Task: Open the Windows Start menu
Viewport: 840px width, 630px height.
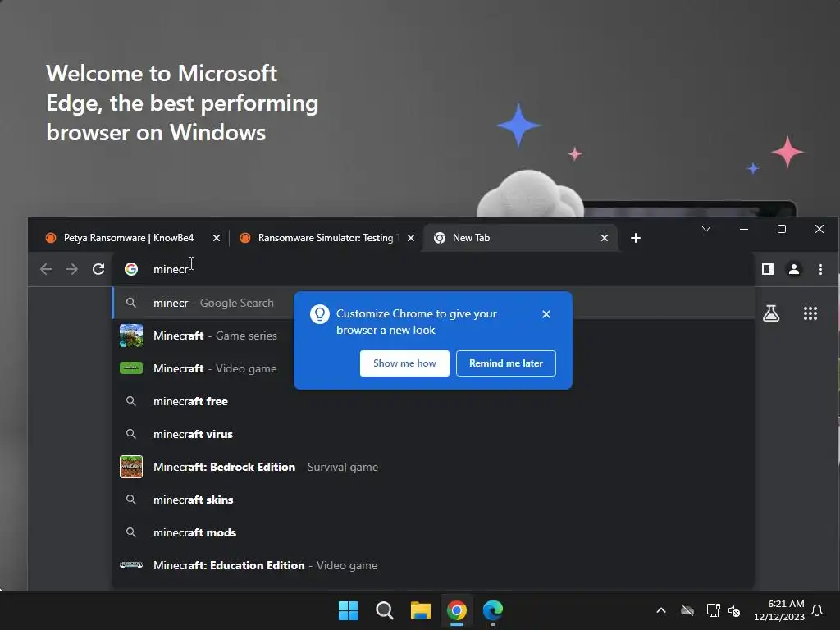Action: pyautogui.click(x=348, y=610)
